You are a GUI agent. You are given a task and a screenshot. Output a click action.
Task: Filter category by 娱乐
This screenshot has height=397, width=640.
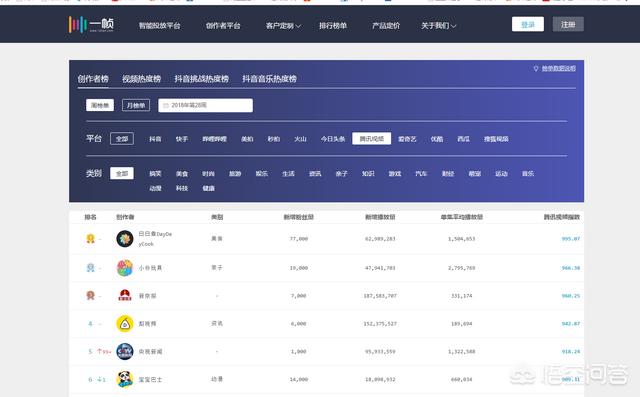click(x=262, y=174)
